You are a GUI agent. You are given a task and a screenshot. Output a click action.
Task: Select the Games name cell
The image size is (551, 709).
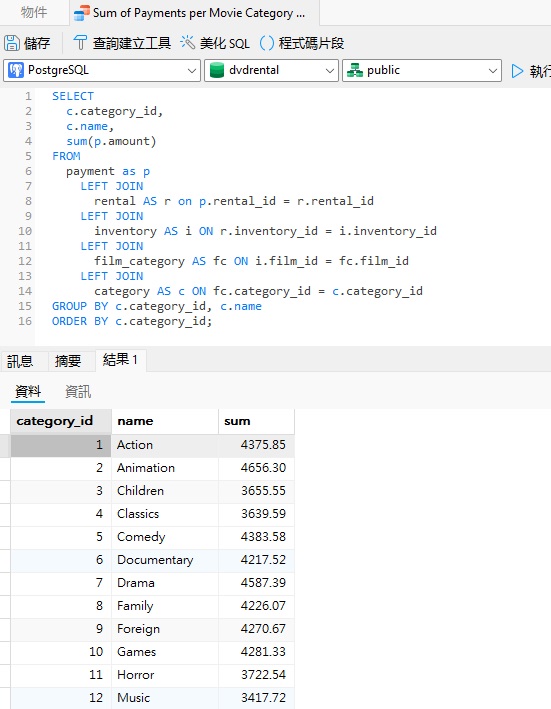165,652
